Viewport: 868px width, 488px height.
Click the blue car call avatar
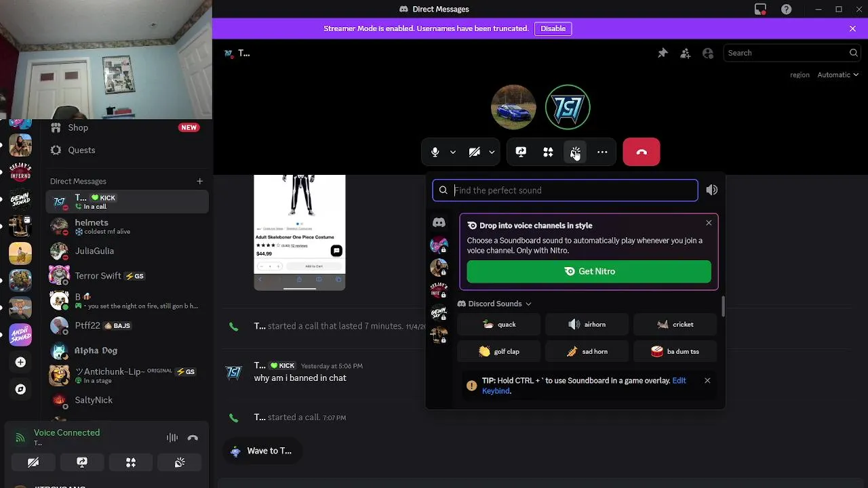tap(513, 107)
